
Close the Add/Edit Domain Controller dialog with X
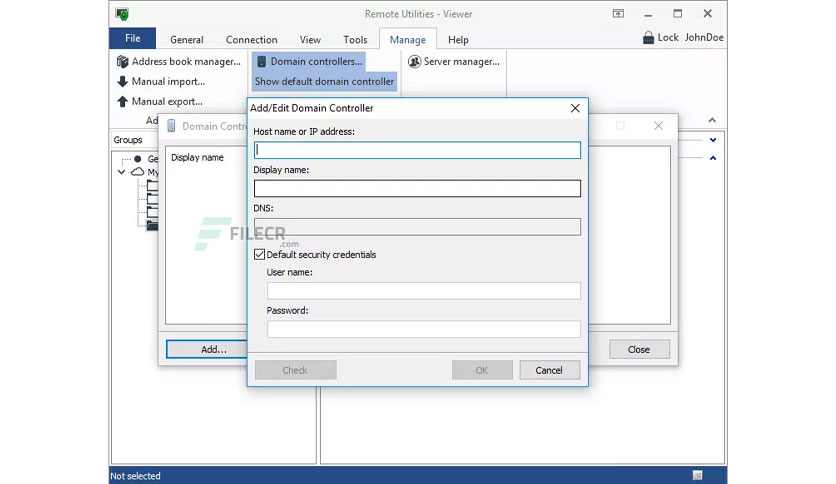coord(575,108)
